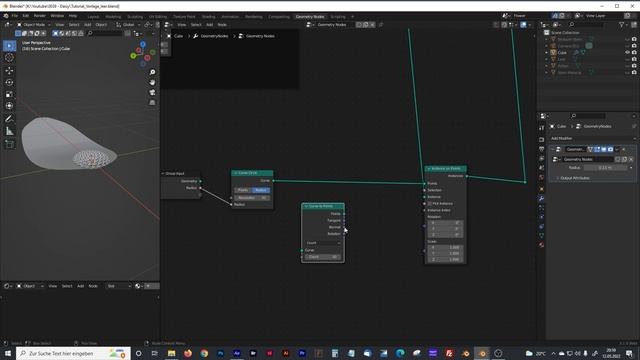Viewport: 640px width, 360px height.
Task: Select the Scale tool
Action: (x=9, y=94)
